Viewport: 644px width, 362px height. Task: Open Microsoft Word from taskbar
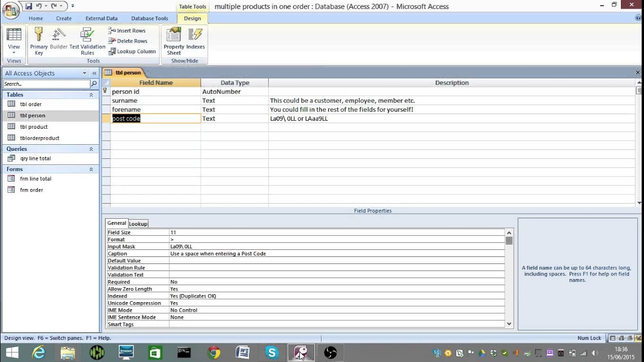pos(243,352)
